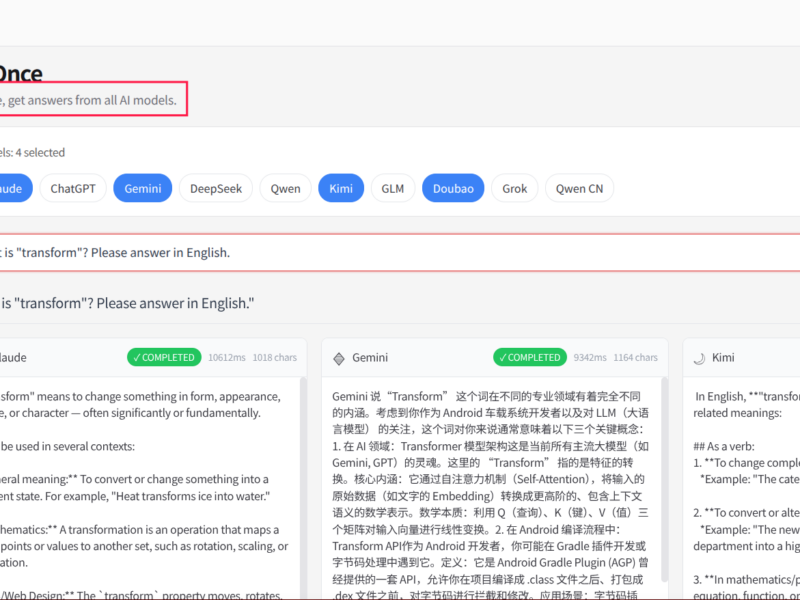Viewport: 800px width, 600px height.
Task: Select the Qwen model chip
Action: [x=285, y=188]
